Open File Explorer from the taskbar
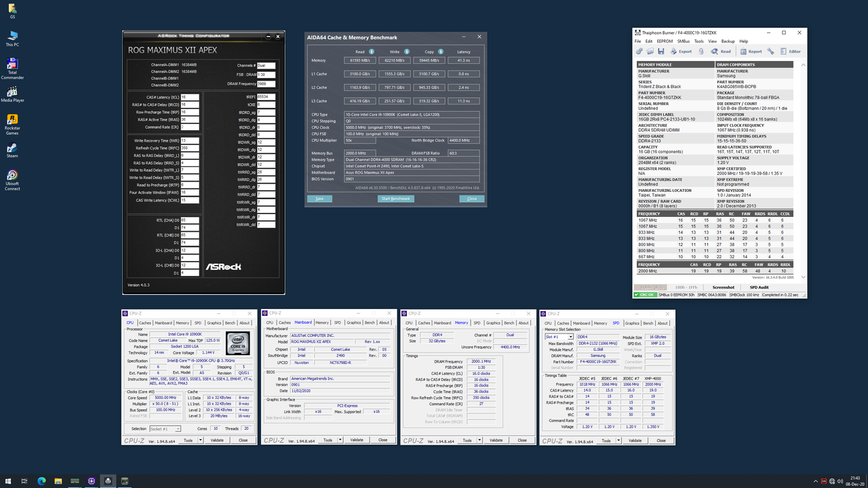The width and height of the screenshot is (868, 488). point(58,481)
